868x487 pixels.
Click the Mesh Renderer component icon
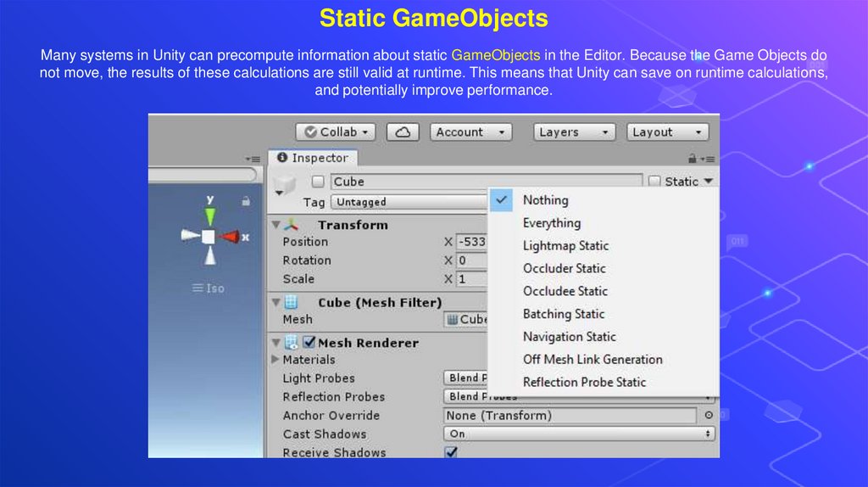(292, 343)
